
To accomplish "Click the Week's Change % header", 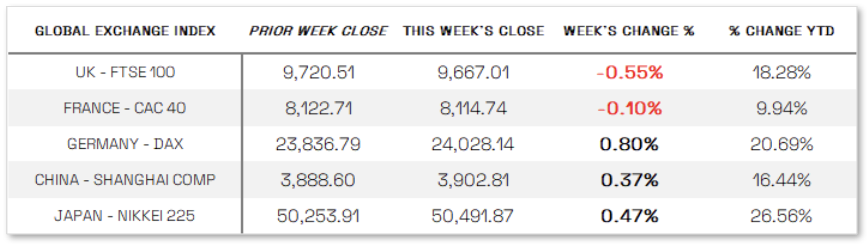I will pyautogui.click(x=629, y=31).
